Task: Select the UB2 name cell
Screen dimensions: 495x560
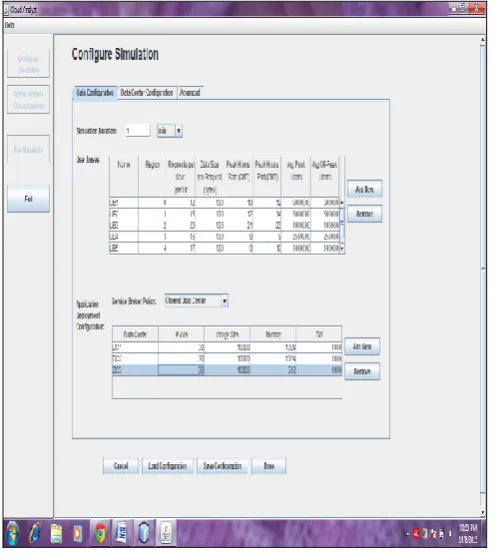Action: pyautogui.click(x=124, y=214)
